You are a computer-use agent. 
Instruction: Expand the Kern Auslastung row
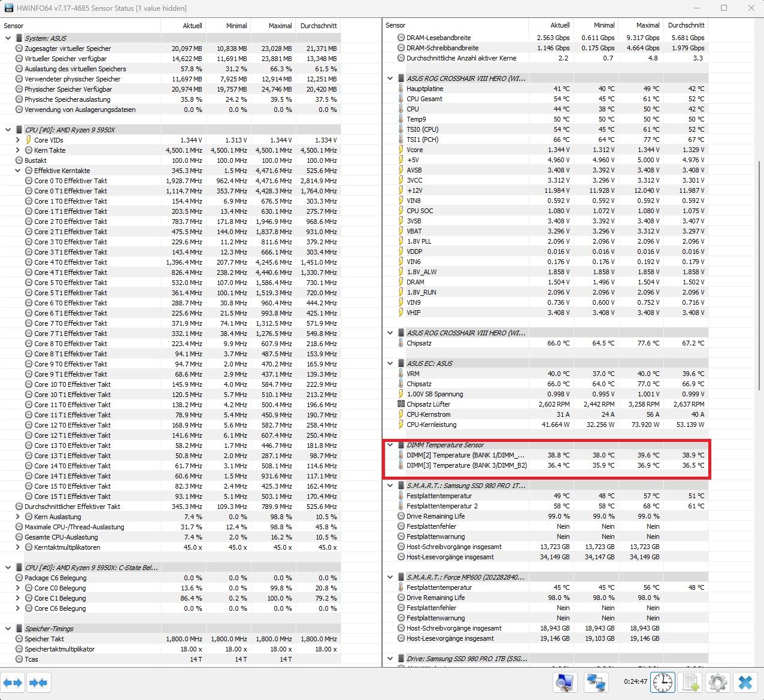17,517
